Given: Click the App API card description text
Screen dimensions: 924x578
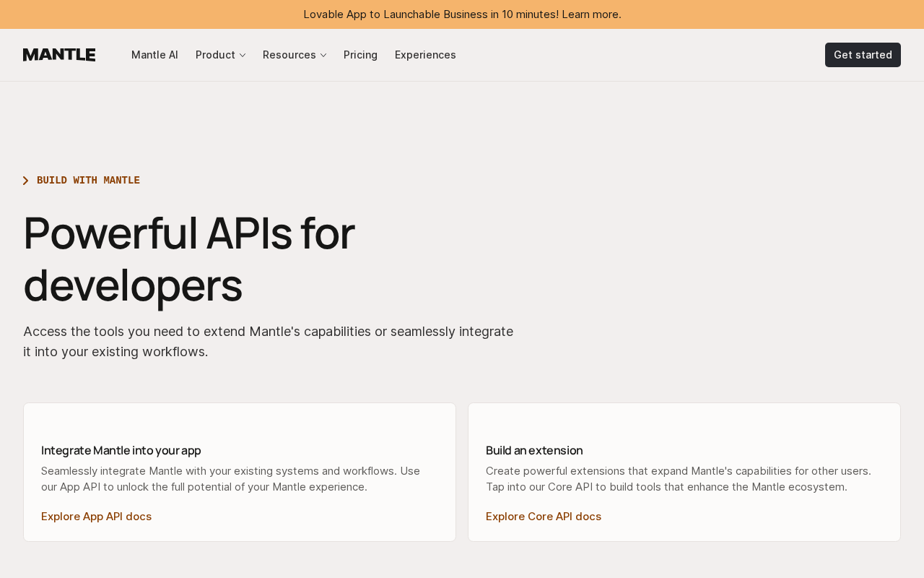Looking at the screenshot, I should click(x=230, y=479).
